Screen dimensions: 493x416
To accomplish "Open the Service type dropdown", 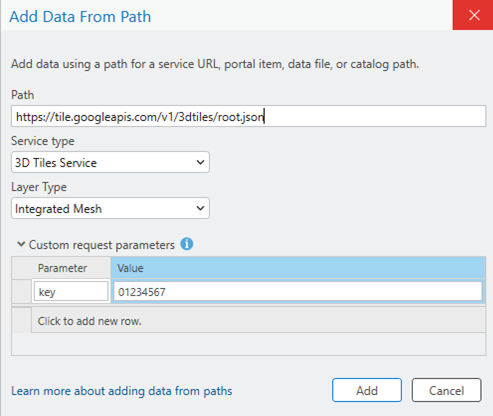I will tap(110, 162).
